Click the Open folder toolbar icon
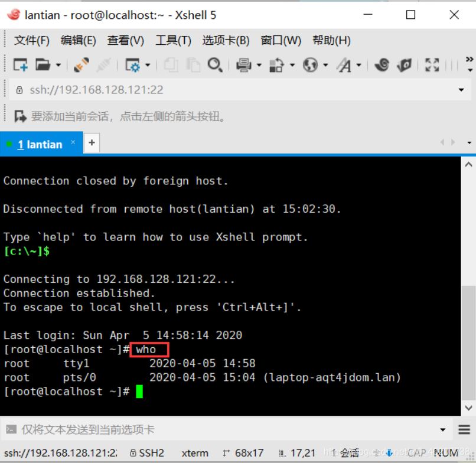Image resolution: width=476 pixels, height=463 pixels. point(43,65)
